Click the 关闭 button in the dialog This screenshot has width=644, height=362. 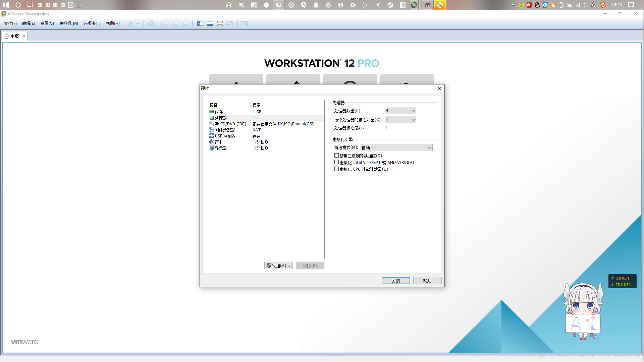point(396,281)
